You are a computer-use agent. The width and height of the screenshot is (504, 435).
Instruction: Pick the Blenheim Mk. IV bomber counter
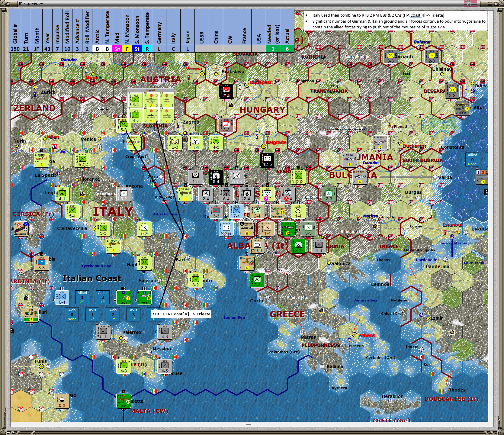(278, 211)
